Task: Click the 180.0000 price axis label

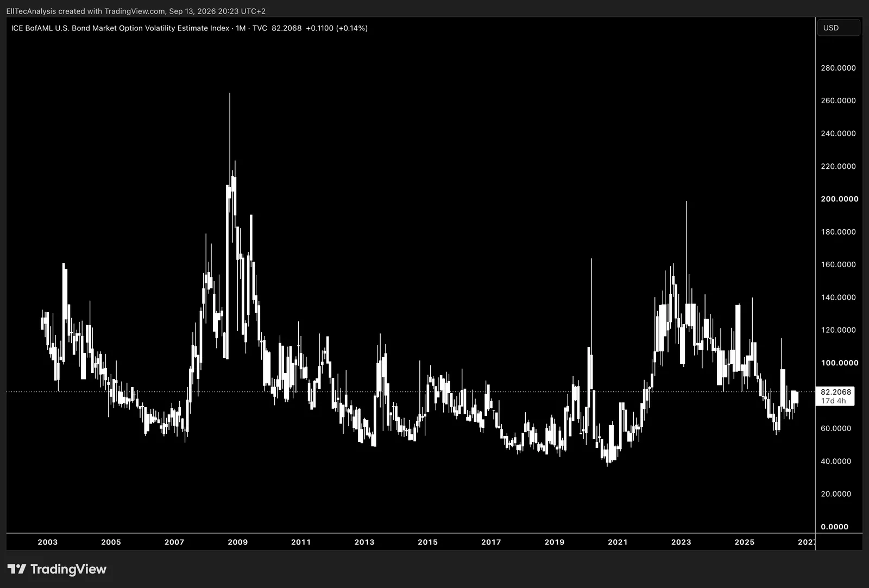Action: [x=838, y=232]
